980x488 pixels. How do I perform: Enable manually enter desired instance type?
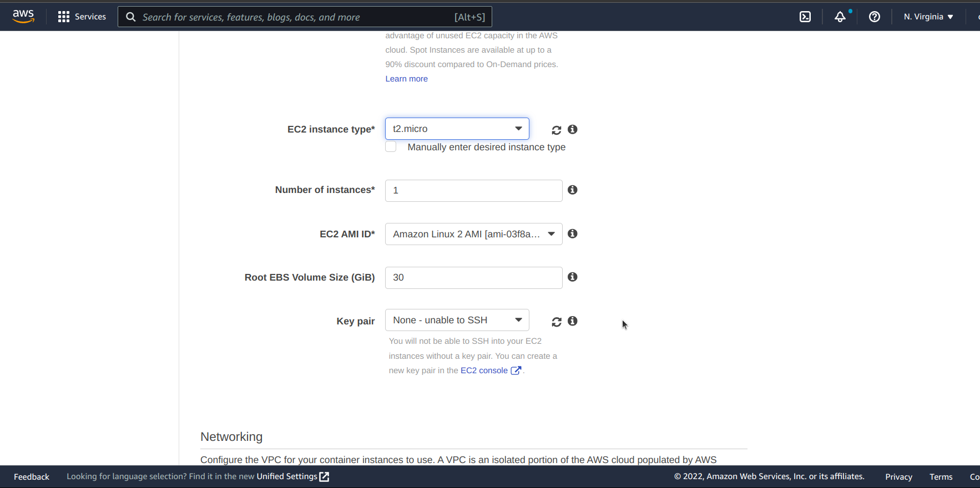(x=391, y=147)
